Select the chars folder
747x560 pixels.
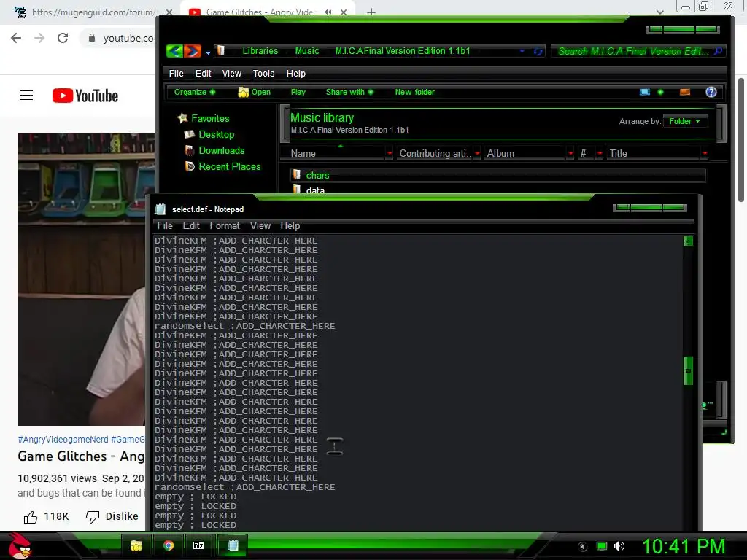pyautogui.click(x=498, y=175)
